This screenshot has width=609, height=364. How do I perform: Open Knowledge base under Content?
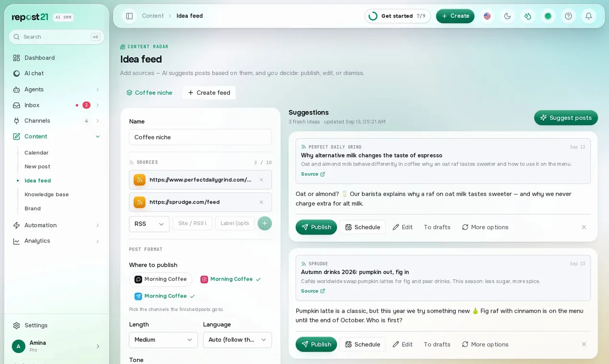(47, 194)
